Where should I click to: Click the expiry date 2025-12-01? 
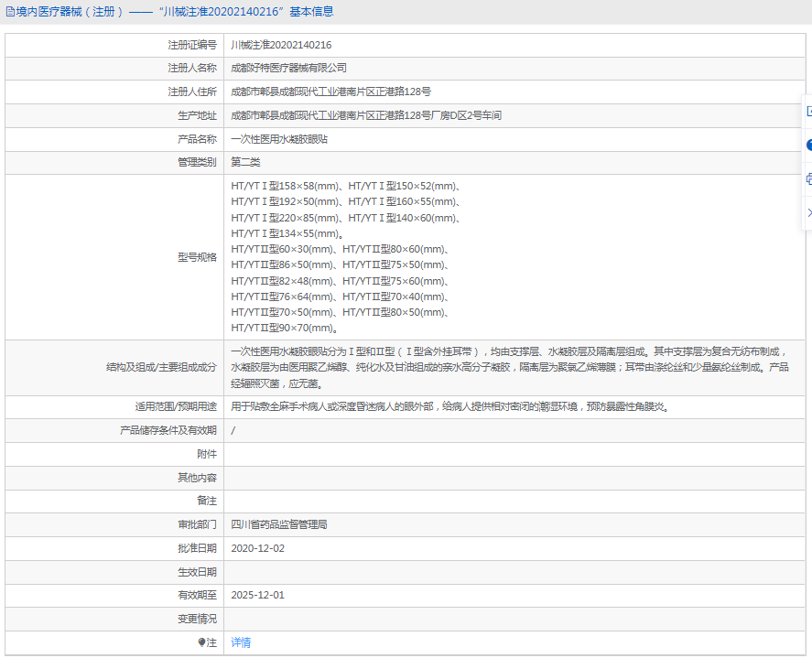[258, 596]
